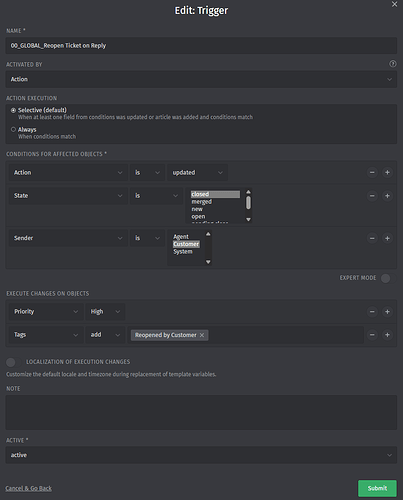
Task: Remove the Action condition row with minus
Action: tap(372, 173)
